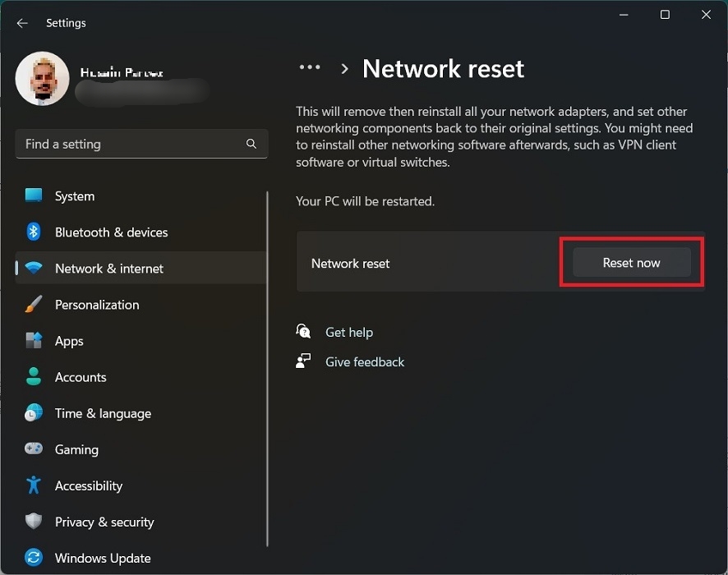728x575 pixels.
Task: Select Time & language in the navigation menu
Action: (x=103, y=413)
